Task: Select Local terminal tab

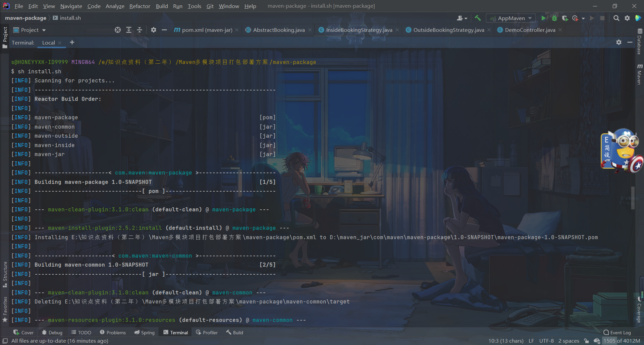Action: (48, 43)
